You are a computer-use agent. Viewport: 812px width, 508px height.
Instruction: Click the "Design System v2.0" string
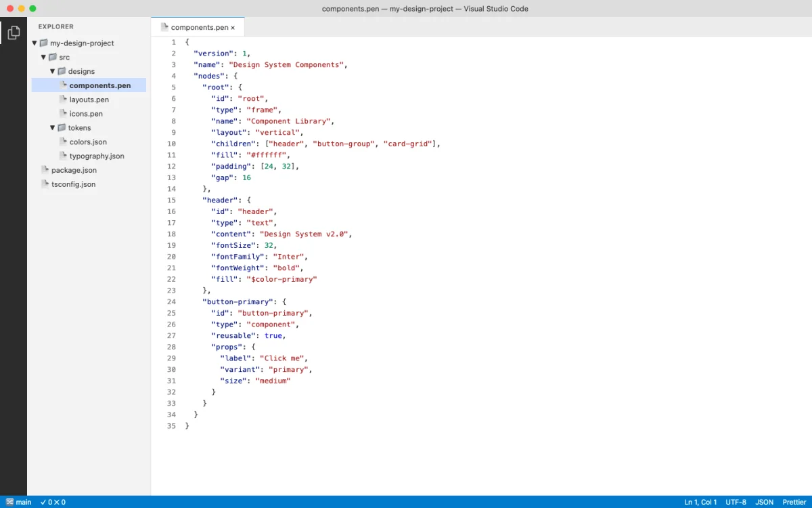[304, 234]
